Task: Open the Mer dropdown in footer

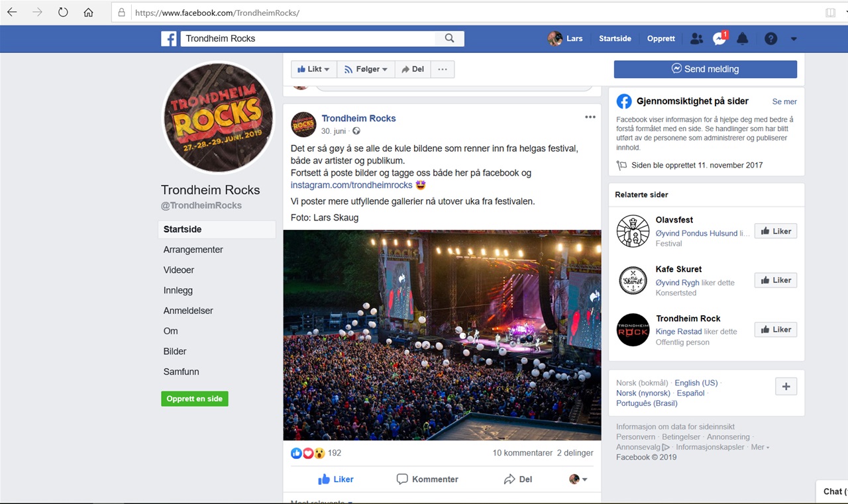Action: (x=760, y=447)
